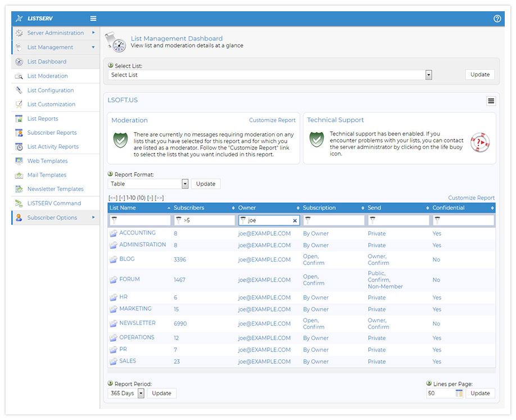Click SALES owner joe@EXAMPLE.COM

pyautogui.click(x=264, y=362)
